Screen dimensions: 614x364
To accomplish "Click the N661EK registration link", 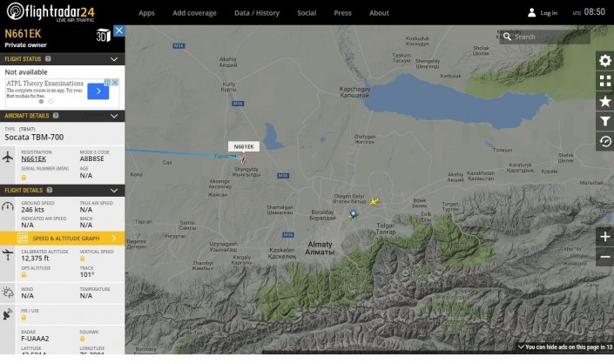I will (x=34, y=158).
